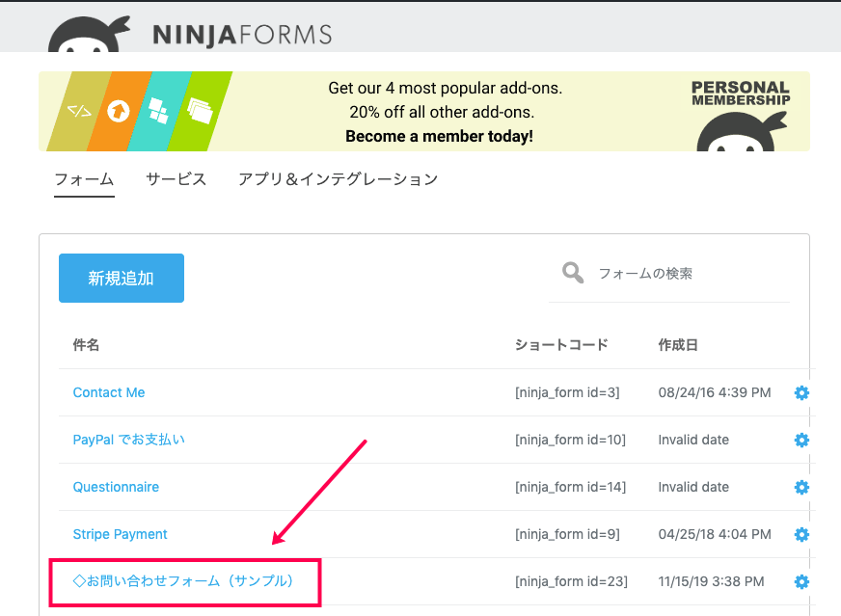Select shortcode [ninja_form id=23]
The width and height of the screenshot is (841, 616).
point(571,581)
